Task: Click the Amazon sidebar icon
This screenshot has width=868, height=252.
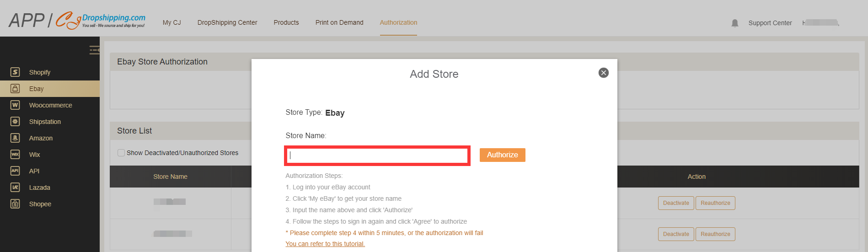Action: point(15,138)
